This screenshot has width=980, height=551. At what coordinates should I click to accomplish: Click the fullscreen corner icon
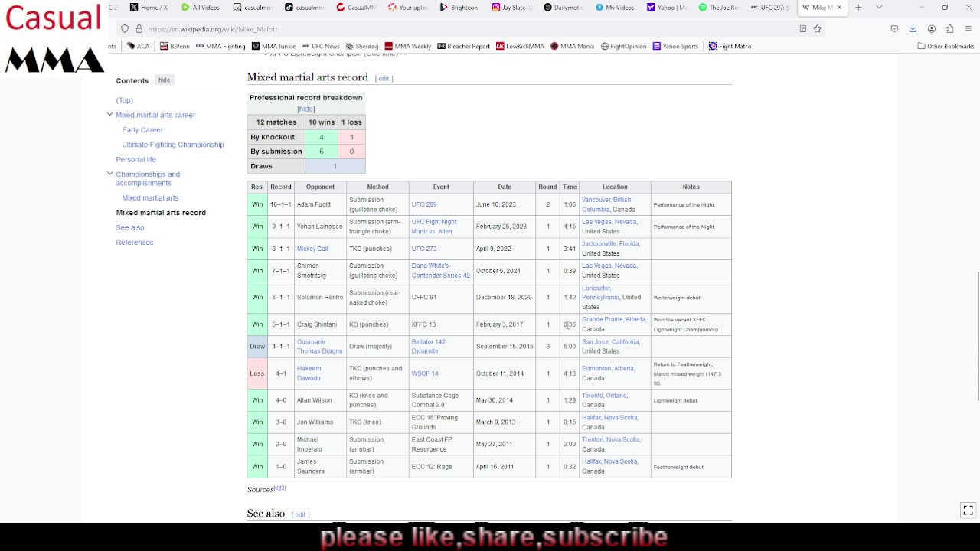(968, 510)
